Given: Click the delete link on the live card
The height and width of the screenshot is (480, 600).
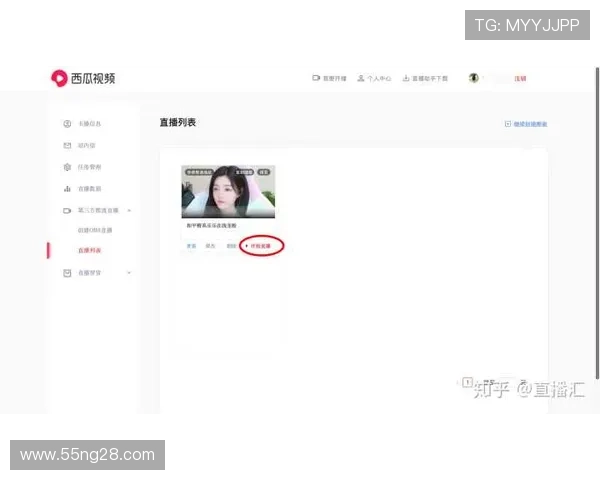Looking at the screenshot, I should [231, 246].
